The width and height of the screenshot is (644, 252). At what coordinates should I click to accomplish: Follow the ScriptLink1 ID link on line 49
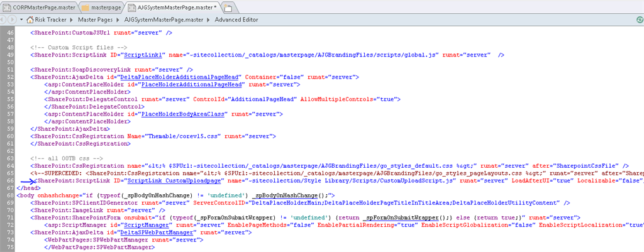tap(145, 55)
